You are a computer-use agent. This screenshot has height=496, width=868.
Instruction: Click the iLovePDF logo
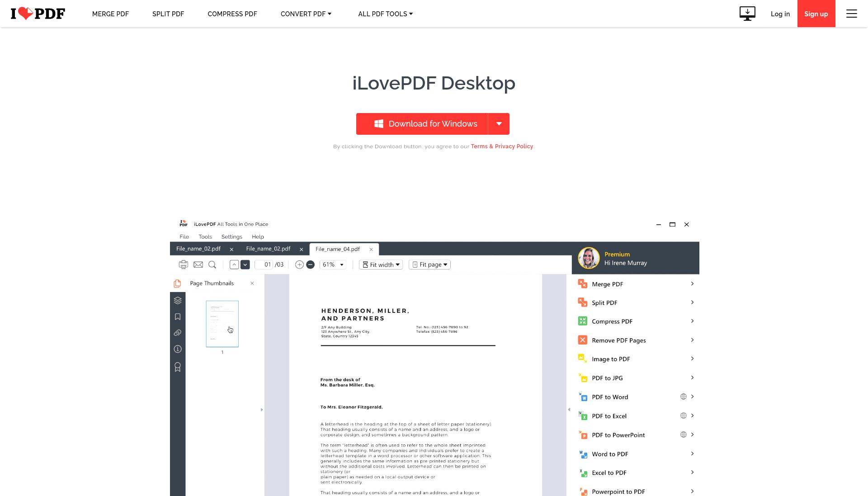pyautogui.click(x=38, y=14)
